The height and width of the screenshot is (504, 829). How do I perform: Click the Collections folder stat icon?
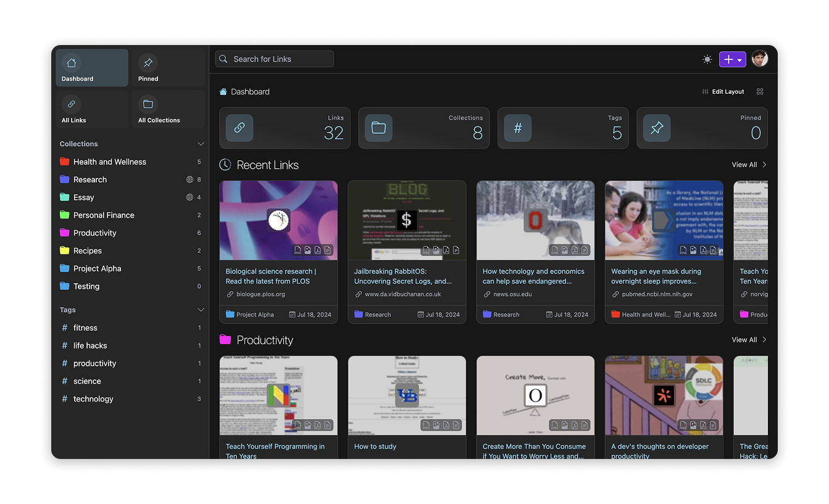378,128
